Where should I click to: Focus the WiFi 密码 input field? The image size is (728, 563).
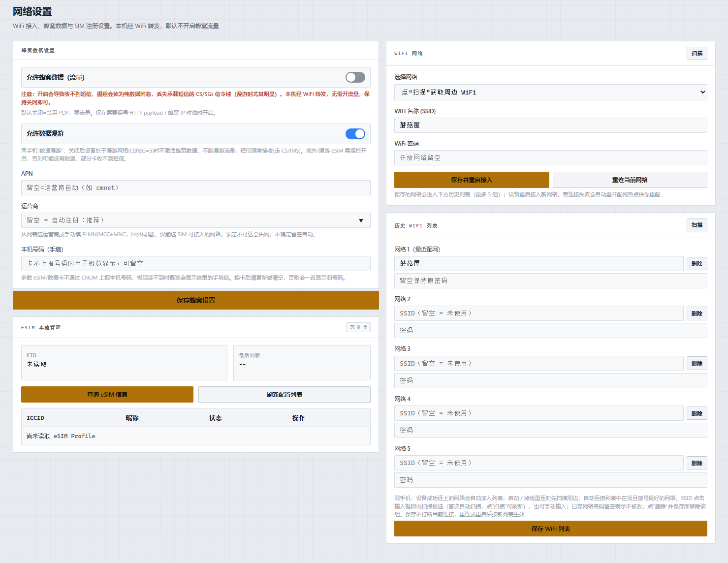pos(551,158)
